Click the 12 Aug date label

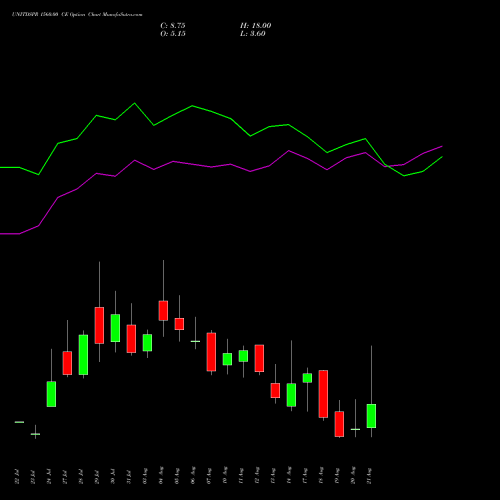click(257, 476)
